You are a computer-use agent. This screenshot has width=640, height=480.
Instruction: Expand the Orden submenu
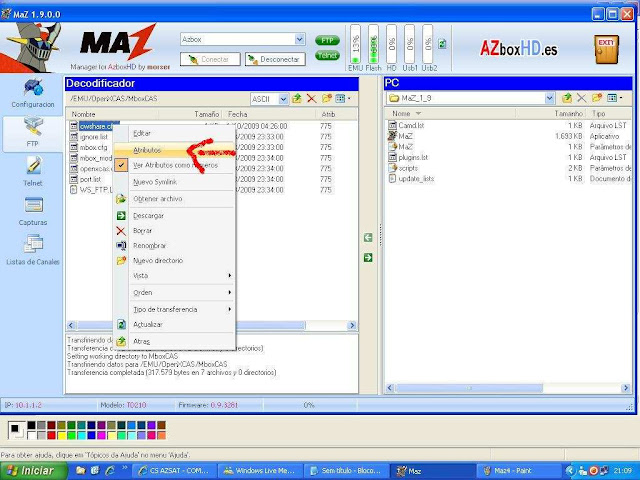pyautogui.click(x=174, y=293)
